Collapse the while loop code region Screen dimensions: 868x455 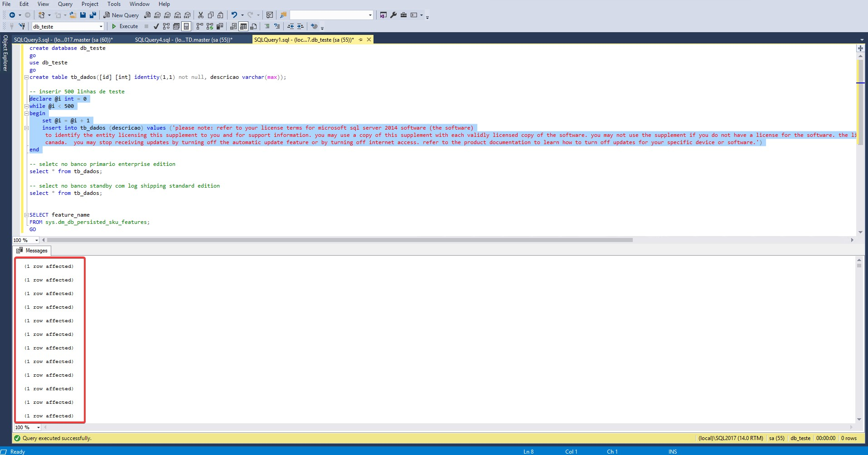coord(27,106)
